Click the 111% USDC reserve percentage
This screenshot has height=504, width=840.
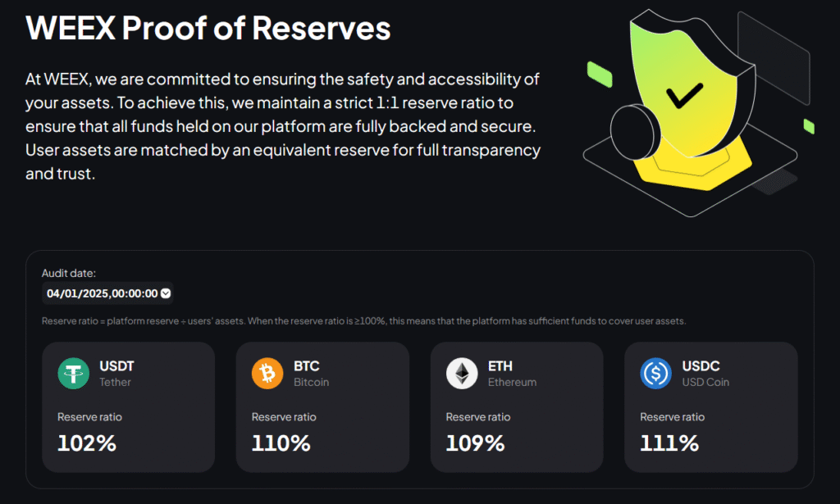pos(667,443)
